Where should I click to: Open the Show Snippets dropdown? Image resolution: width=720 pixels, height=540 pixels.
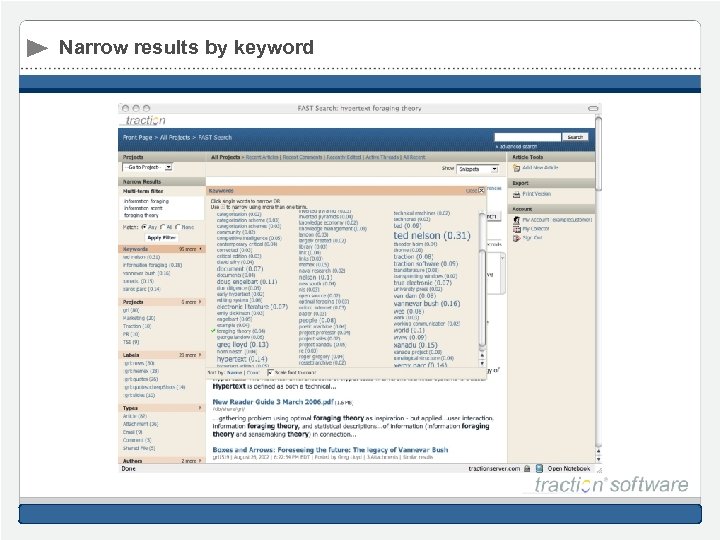pos(477,169)
